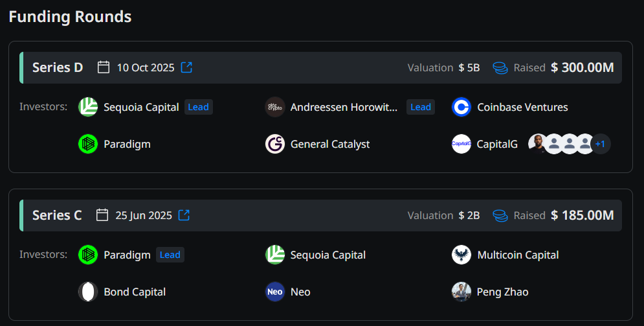The width and height of the screenshot is (644, 326).
Task: Open Peng Zhao investor profile photo
Action: tap(461, 292)
